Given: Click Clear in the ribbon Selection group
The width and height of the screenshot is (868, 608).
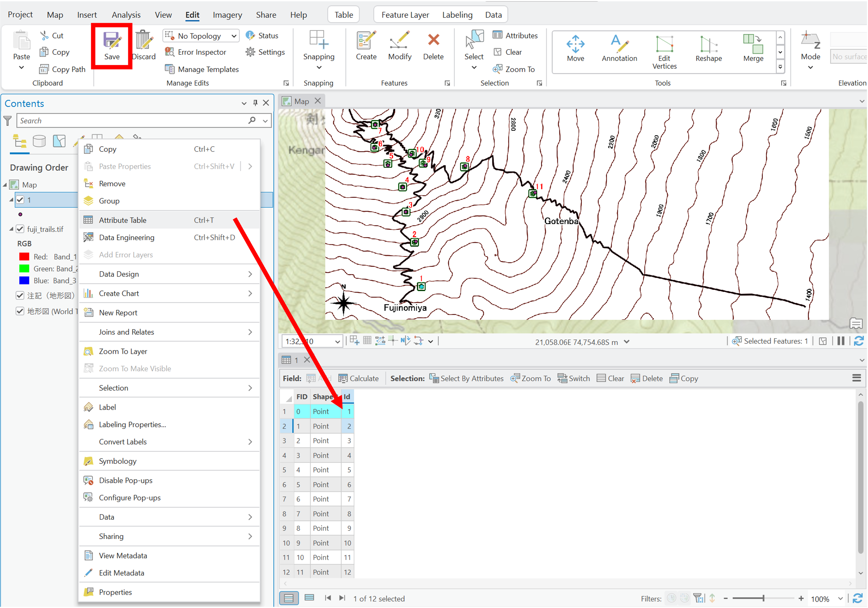Looking at the screenshot, I should [x=507, y=52].
